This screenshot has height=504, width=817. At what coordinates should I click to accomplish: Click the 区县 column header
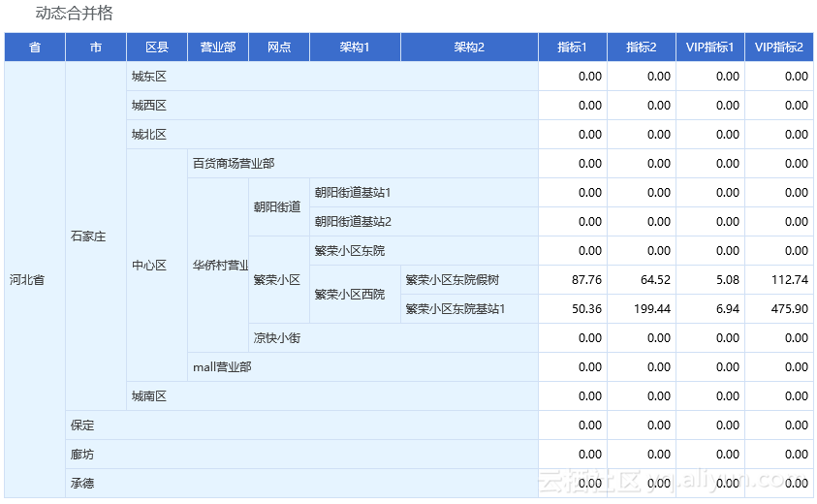(x=157, y=47)
